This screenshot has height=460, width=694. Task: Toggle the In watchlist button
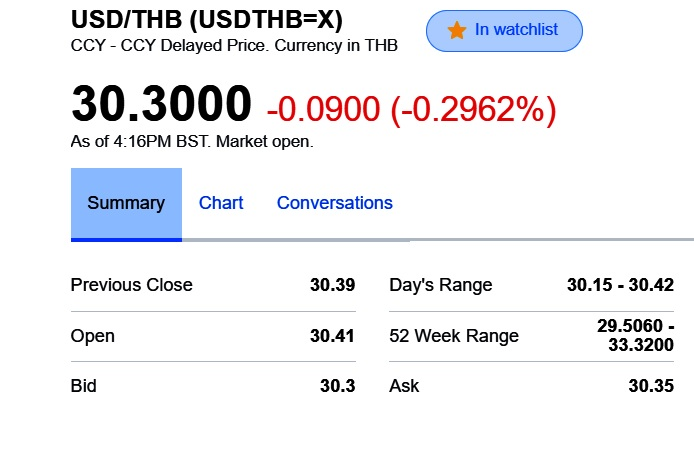pos(504,31)
